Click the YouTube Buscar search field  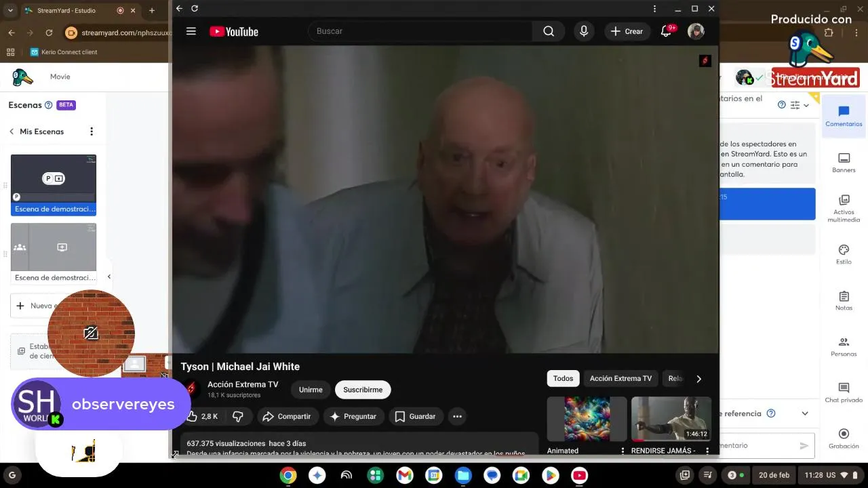pyautogui.click(x=420, y=31)
